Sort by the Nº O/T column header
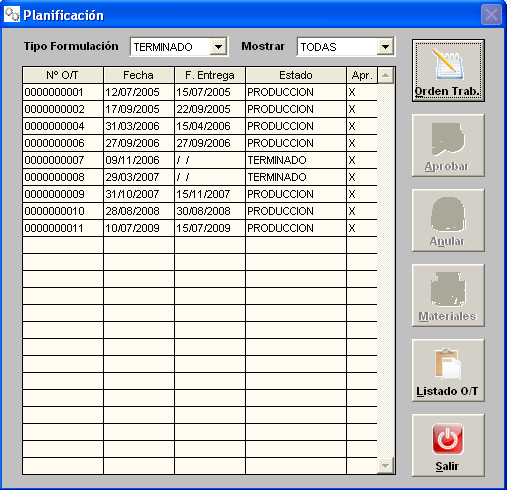 [63, 75]
